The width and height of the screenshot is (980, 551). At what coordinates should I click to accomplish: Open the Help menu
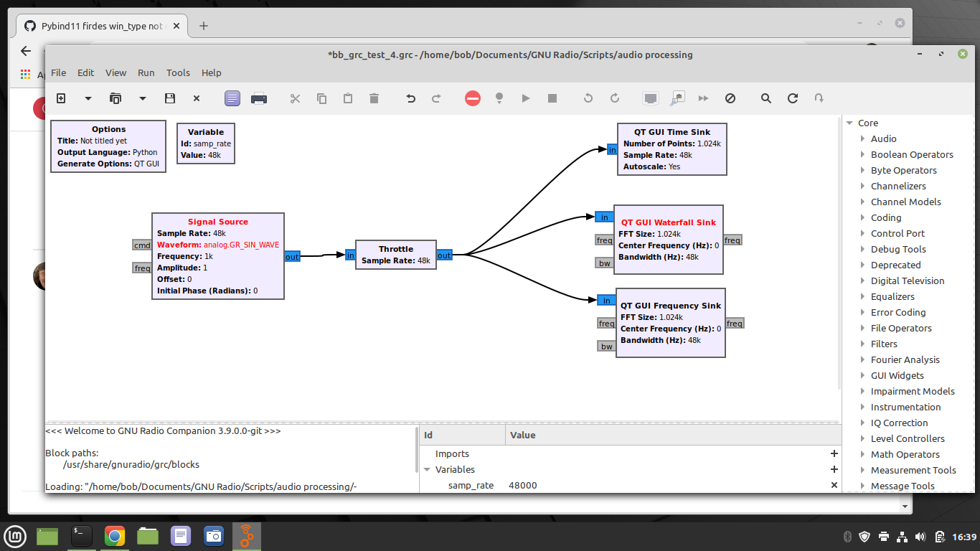(212, 72)
